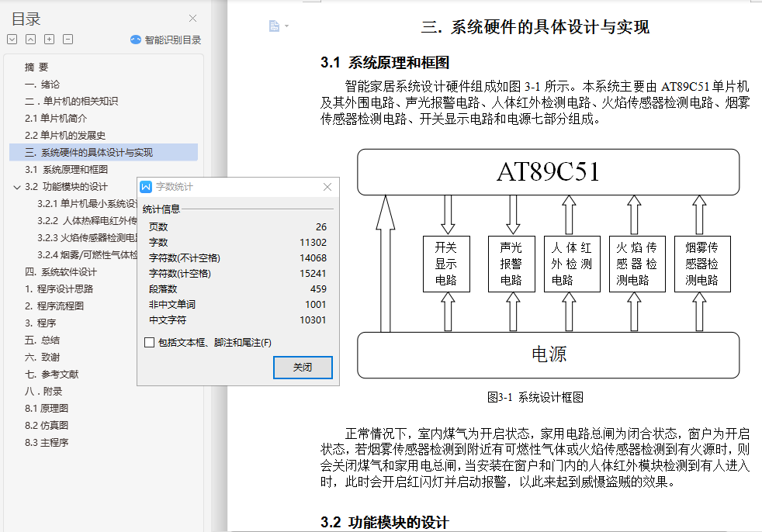Viewport: 762px width, 532px height.
Task: Click the 烟雾传感器检测电路 diagram box
Action: click(x=702, y=264)
